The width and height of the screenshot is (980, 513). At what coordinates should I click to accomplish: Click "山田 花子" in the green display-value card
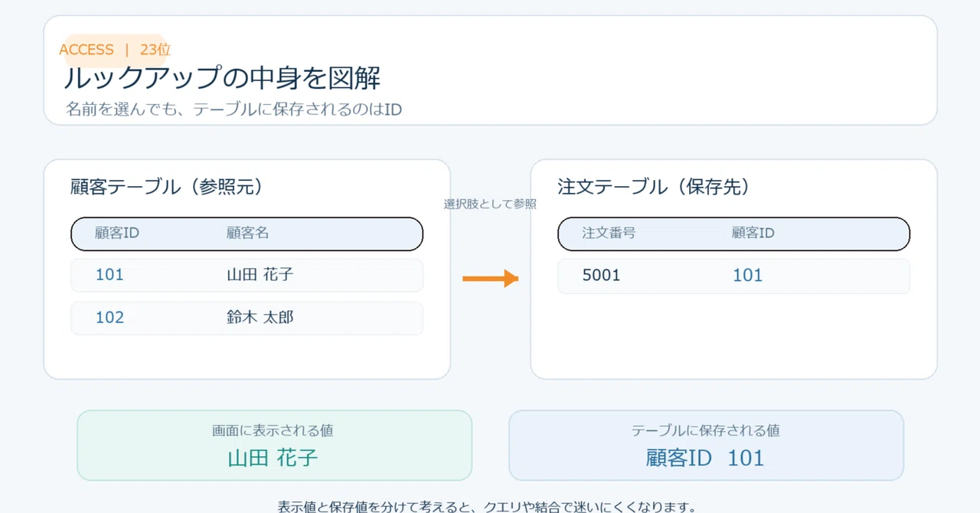(x=273, y=459)
